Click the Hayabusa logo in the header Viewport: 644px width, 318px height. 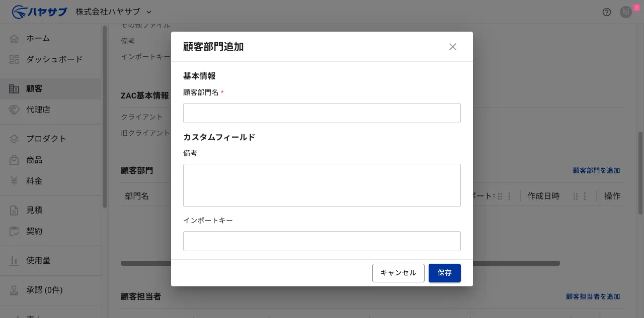pos(39,12)
